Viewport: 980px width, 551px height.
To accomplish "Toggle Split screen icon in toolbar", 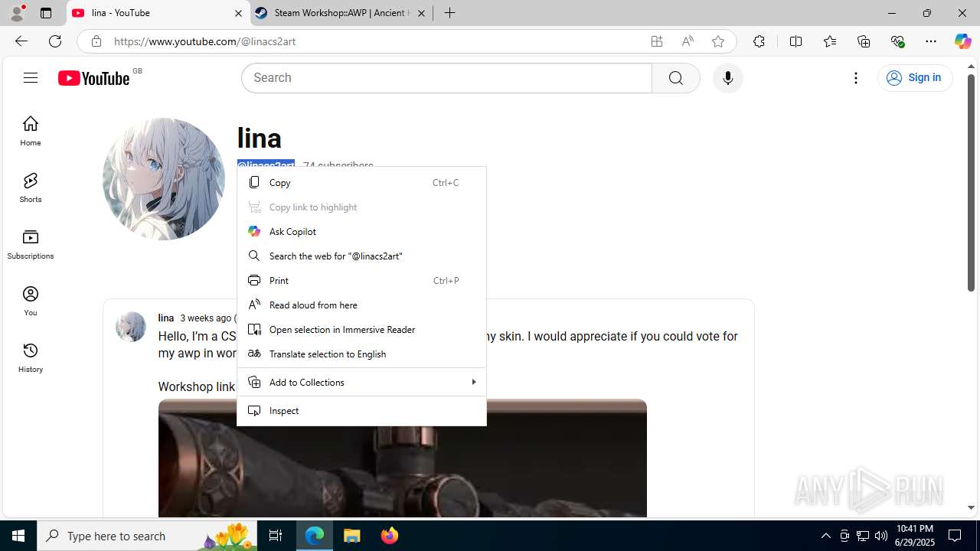I will (x=795, y=41).
